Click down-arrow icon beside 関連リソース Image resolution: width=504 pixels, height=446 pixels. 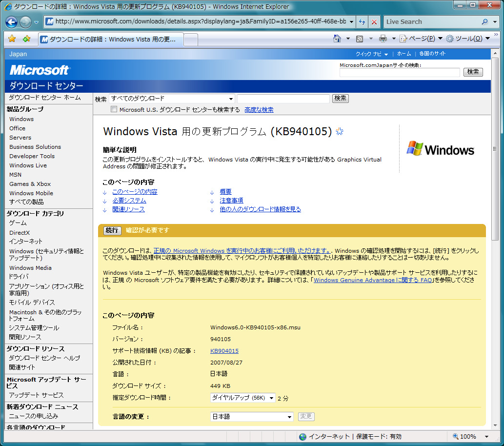pyautogui.click(x=105, y=210)
